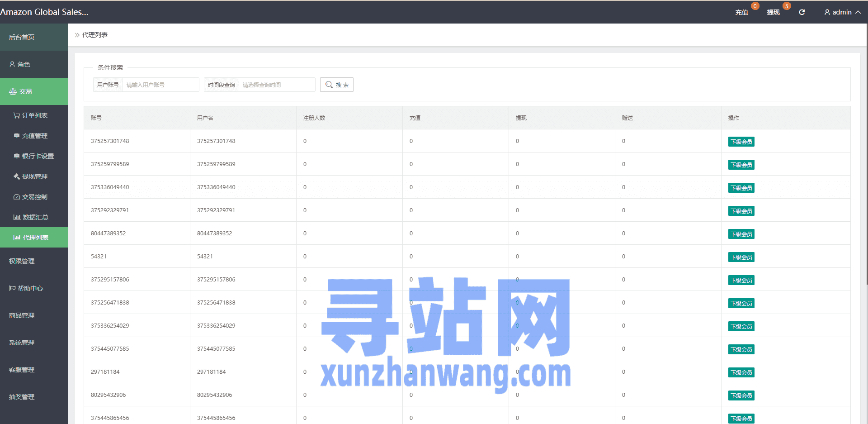Click the hammer icon beside 提现管理
868x424 pixels.
pos(17,176)
